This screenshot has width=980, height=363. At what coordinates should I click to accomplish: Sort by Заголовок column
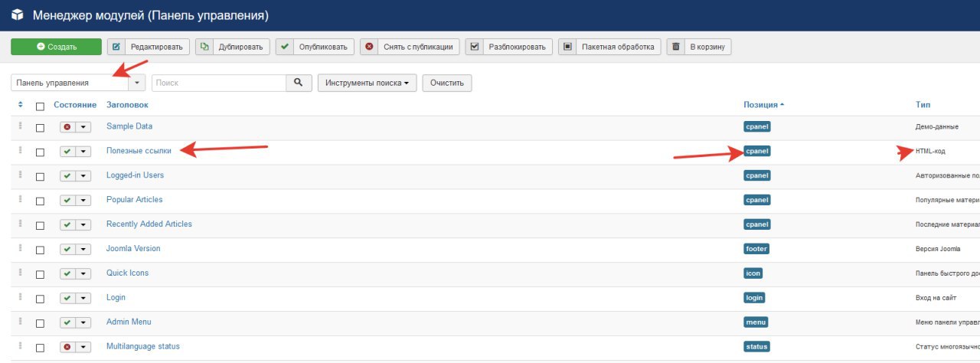(127, 105)
